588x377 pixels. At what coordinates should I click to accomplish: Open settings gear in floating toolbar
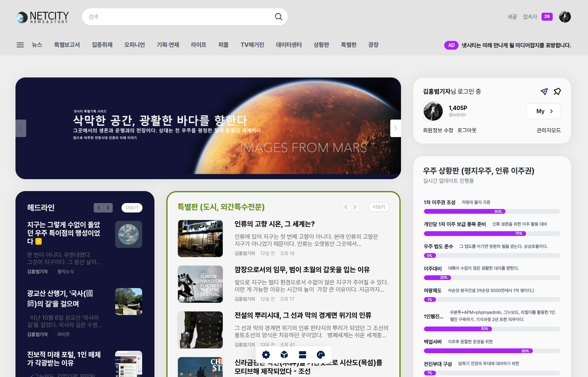[266, 355]
